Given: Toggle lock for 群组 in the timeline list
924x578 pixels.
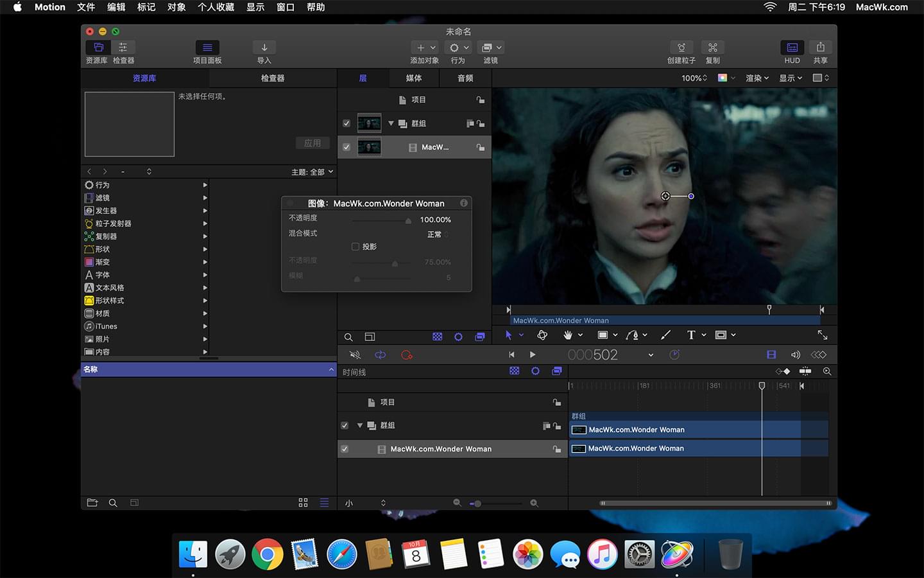Looking at the screenshot, I should tap(557, 425).
